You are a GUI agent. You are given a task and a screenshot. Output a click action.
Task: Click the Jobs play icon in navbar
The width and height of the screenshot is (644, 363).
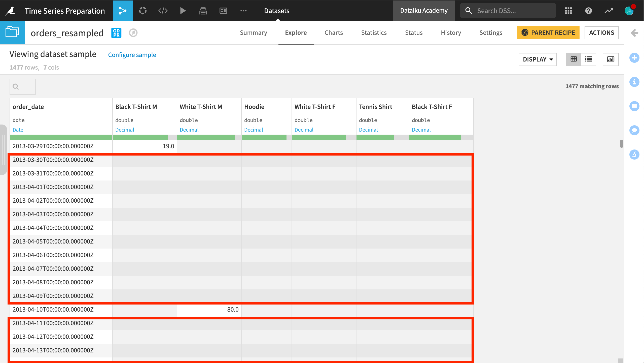pyautogui.click(x=183, y=11)
